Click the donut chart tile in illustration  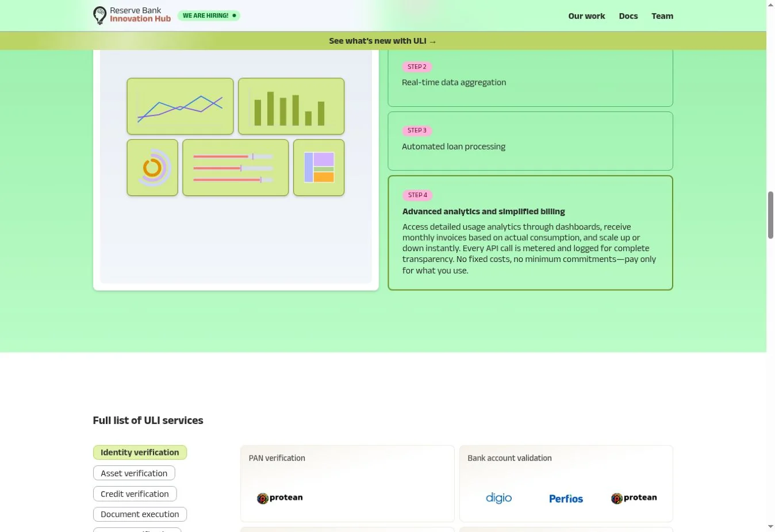click(152, 168)
